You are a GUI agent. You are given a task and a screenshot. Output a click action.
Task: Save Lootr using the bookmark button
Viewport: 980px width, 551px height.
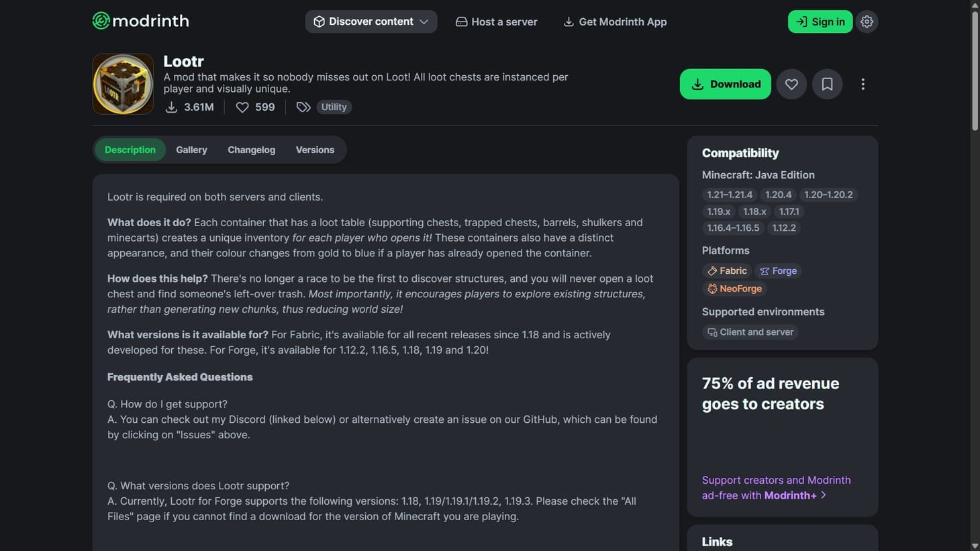pos(827,84)
